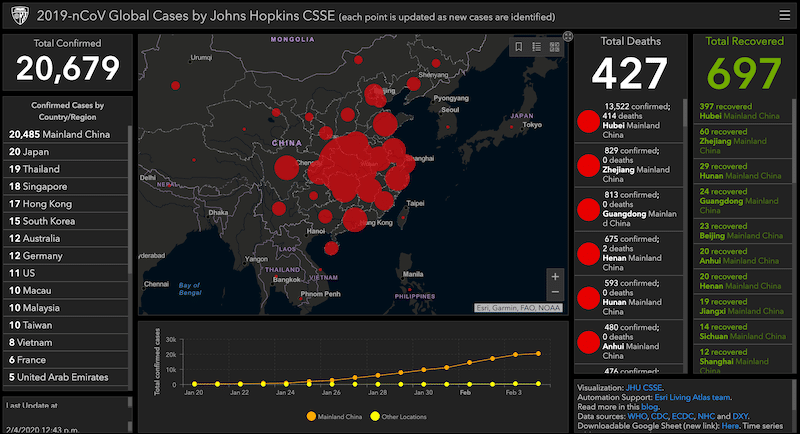Click Shanghai 12 recovered entry
Image resolution: width=800 pixels, height=434 pixels.
pyautogui.click(x=742, y=361)
